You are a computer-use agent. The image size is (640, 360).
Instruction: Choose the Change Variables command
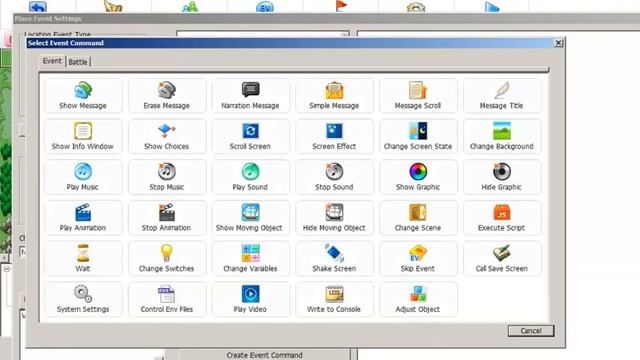point(251,259)
